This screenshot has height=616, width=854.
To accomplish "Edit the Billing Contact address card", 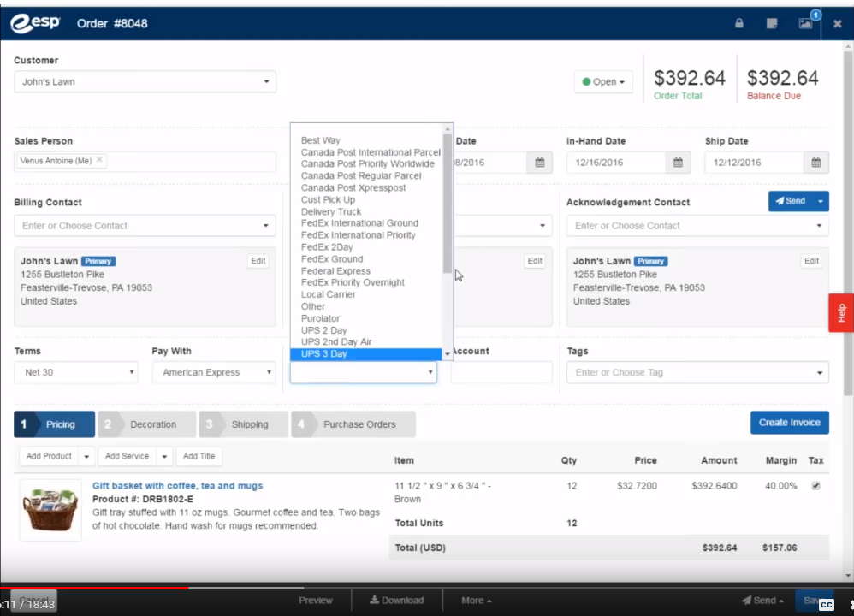I will 258,261.
